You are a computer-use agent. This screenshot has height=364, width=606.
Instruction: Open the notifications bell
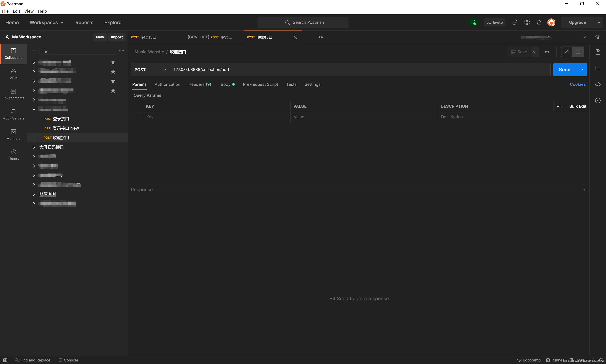click(x=539, y=23)
